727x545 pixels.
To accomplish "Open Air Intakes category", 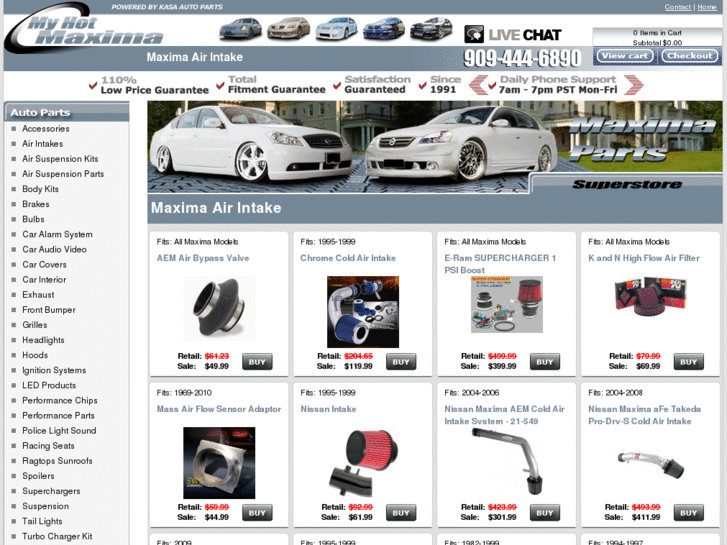I will (43, 144).
